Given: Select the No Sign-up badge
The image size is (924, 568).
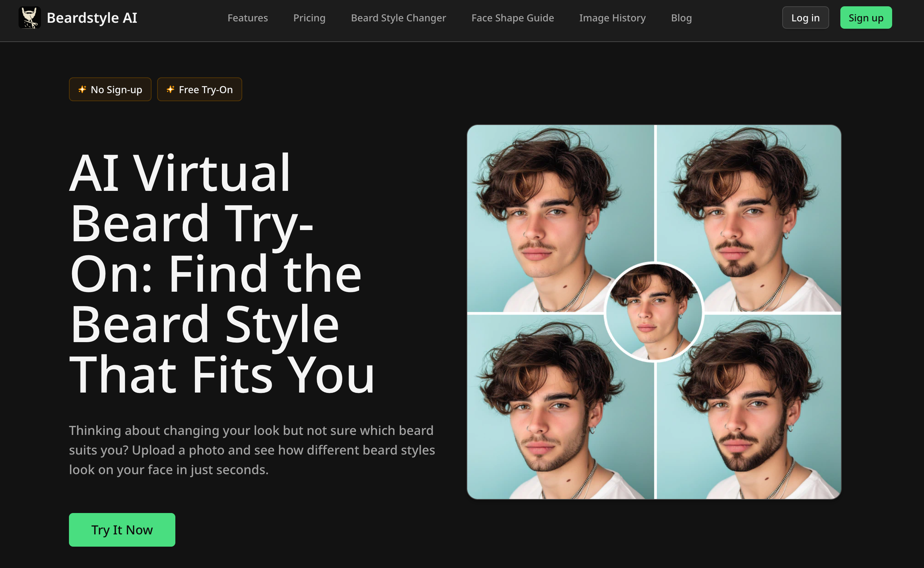Looking at the screenshot, I should 110,89.
